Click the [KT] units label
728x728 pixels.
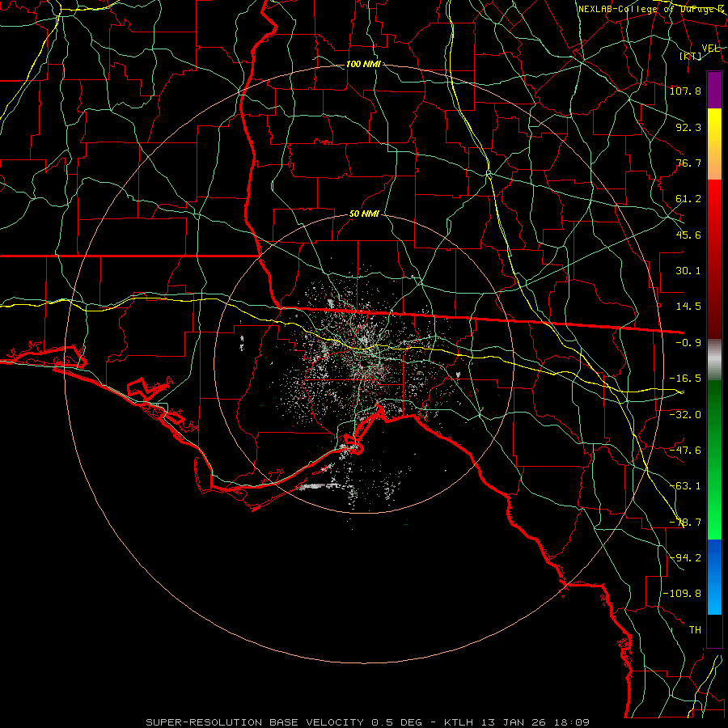tap(691, 56)
